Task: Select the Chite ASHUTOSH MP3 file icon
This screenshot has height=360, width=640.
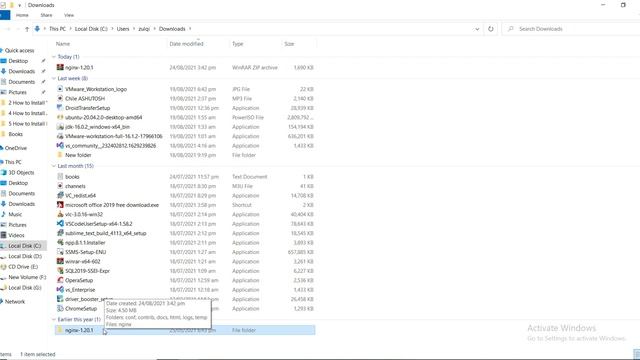Action: tap(60, 98)
